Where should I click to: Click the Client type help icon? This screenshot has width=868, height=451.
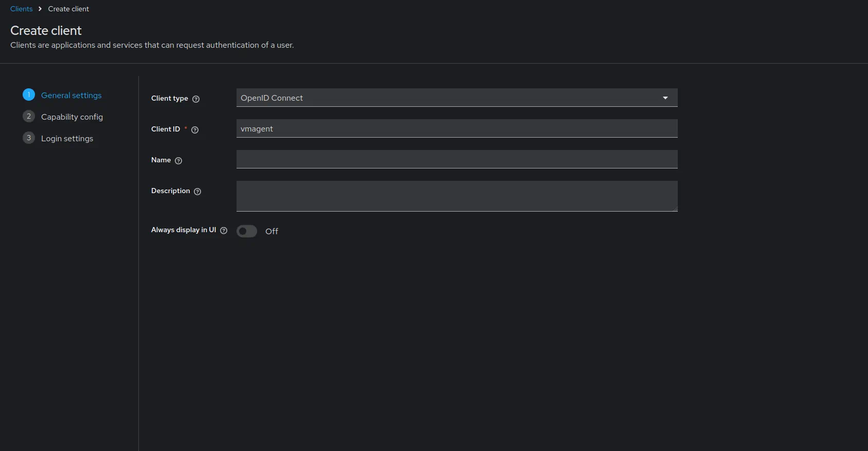pos(196,99)
